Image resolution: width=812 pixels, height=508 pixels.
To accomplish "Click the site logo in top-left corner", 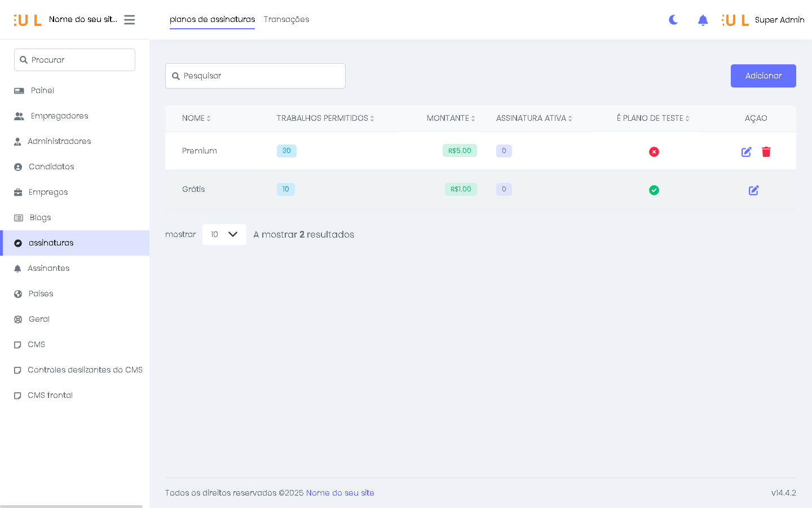I will [28, 20].
